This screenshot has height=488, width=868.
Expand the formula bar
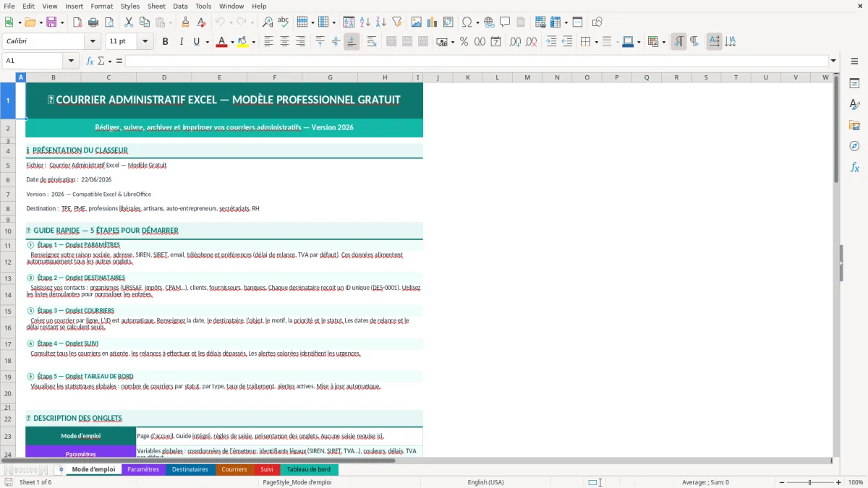tap(834, 61)
